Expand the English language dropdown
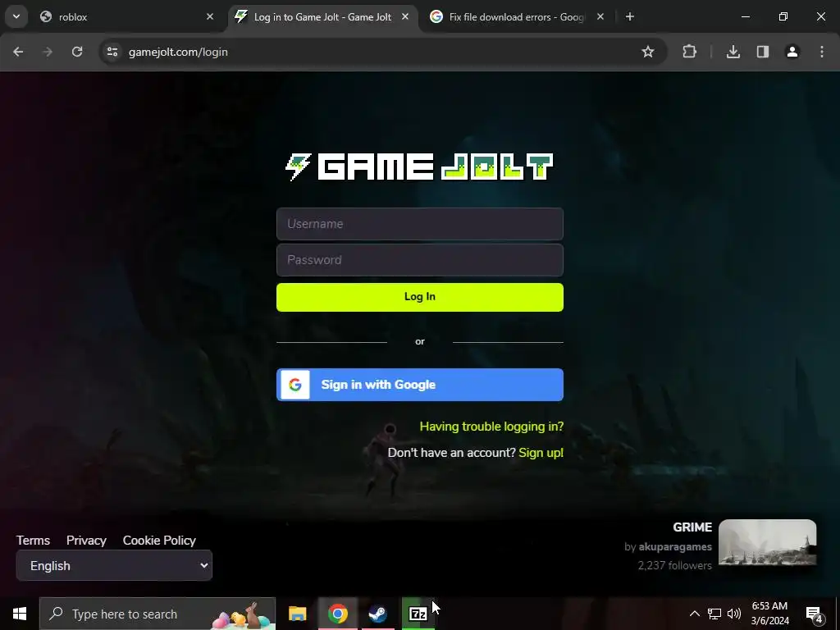The image size is (840, 630). [114, 566]
